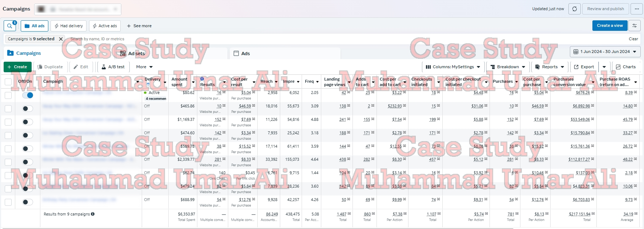Open the three-dots more options menu

pos(637,9)
